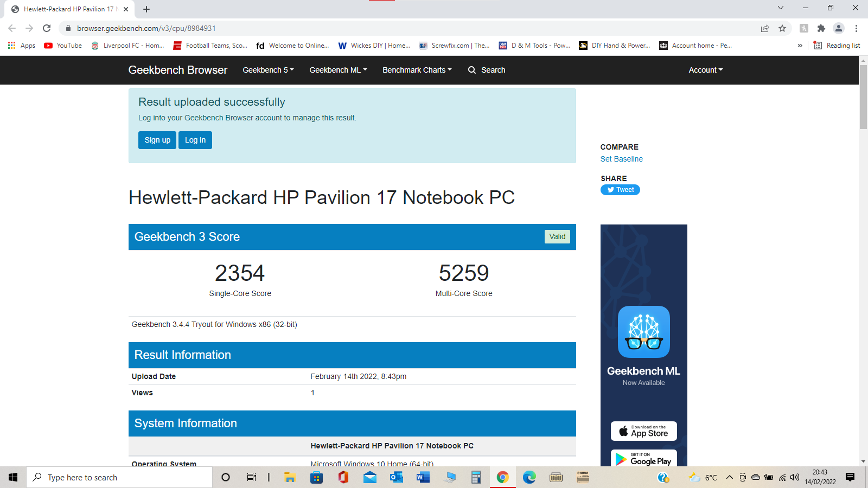This screenshot has width=868, height=488.
Task: Share result with the Tweet button
Action: 620,190
